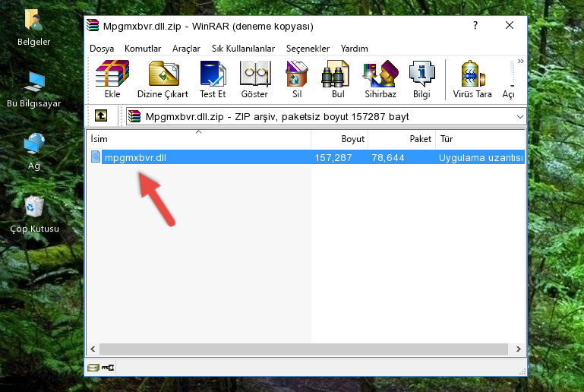
Task: Click the WinRAR title bar app icon
Action: pos(93,26)
